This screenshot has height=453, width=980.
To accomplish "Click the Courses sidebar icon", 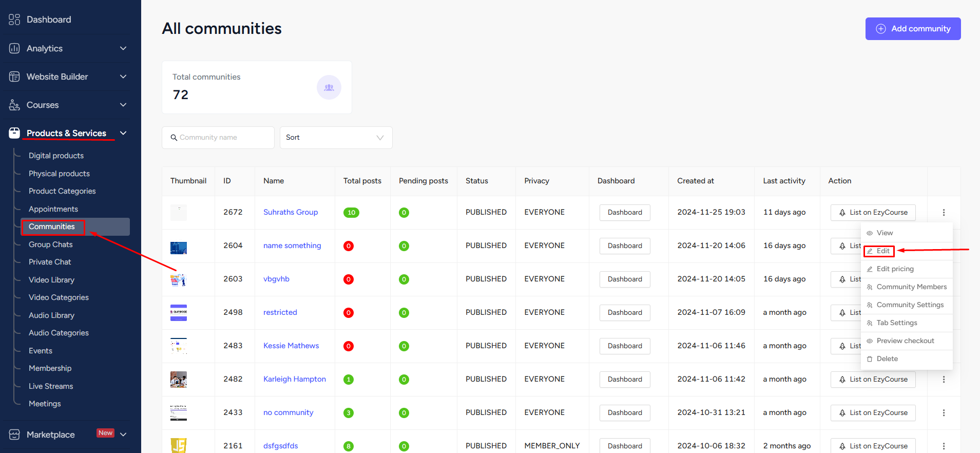I will (14, 105).
